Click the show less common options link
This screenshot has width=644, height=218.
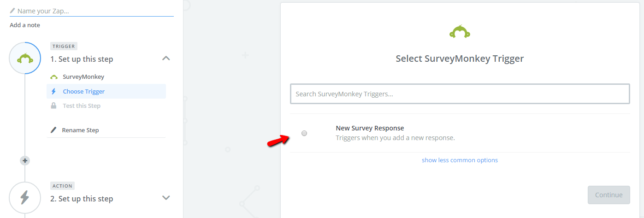[x=460, y=160]
